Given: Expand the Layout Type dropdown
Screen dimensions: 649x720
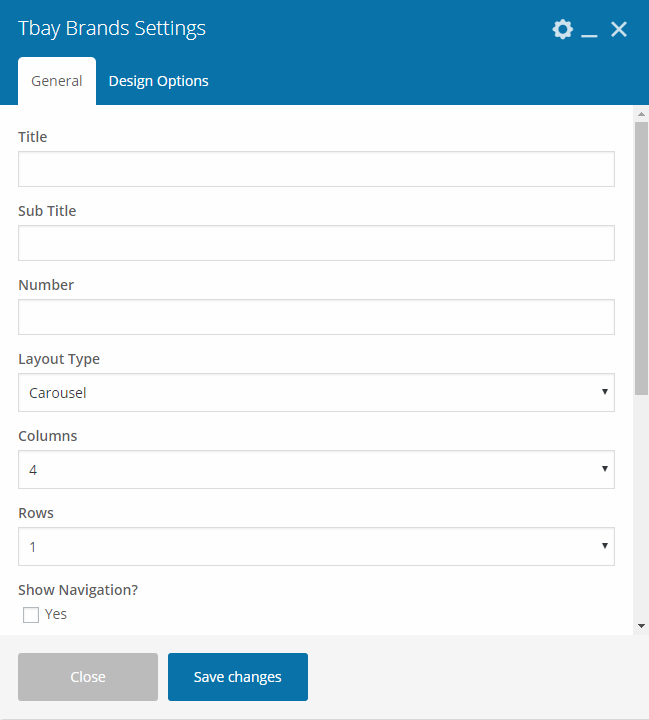Looking at the screenshot, I should (316, 393).
